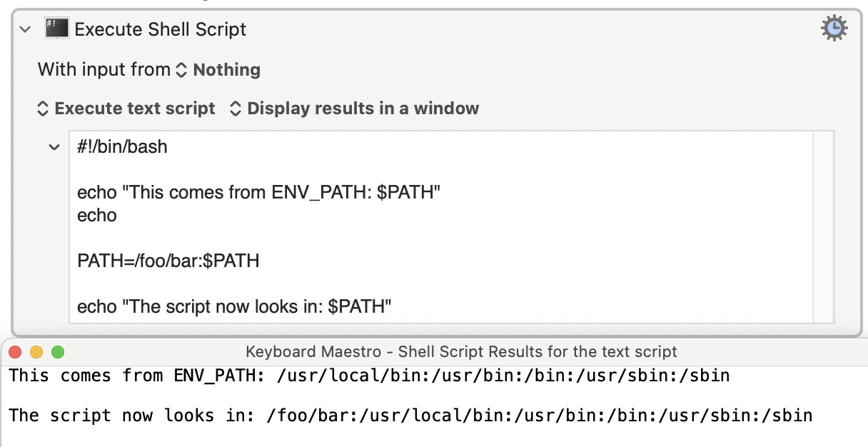Viewport: 868px width, 447px height.
Task: Minimize the Shell Script Results window
Action: [37, 352]
